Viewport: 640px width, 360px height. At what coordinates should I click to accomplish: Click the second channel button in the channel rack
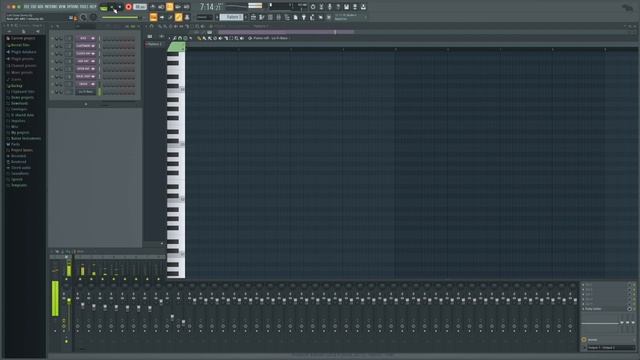pos(86,46)
